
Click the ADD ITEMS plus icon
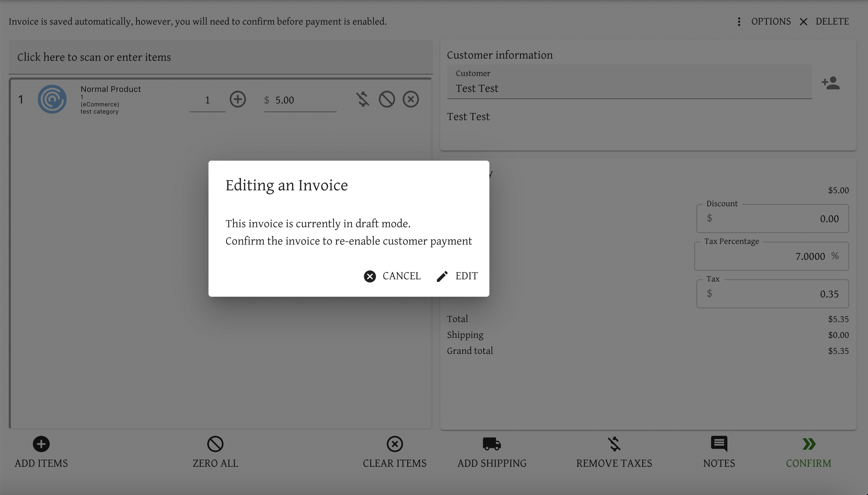point(41,444)
